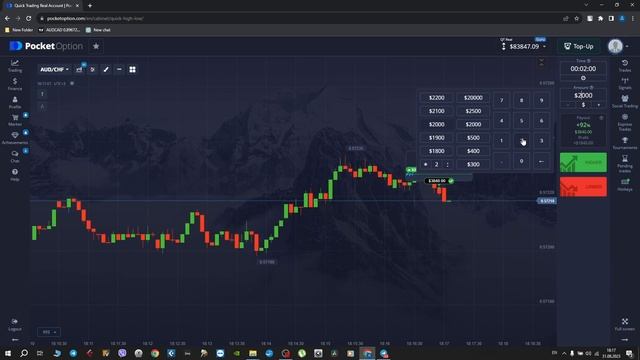Switch to Full screen mode
Image resolution: width=640 pixels, height=360 pixels.
624,324
